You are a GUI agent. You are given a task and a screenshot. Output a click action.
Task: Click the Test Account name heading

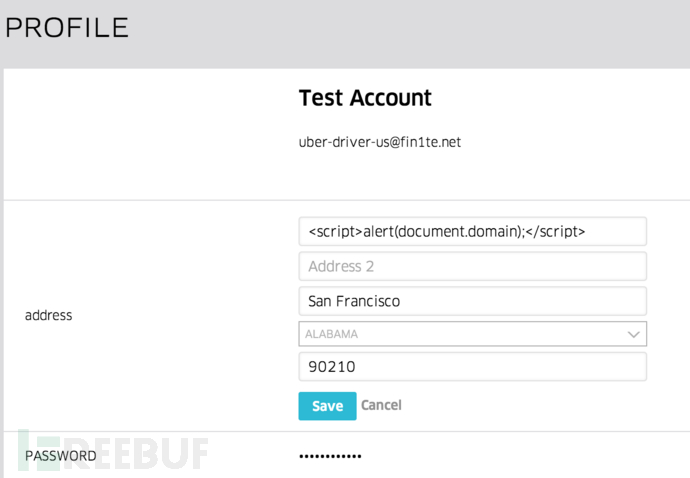(365, 98)
